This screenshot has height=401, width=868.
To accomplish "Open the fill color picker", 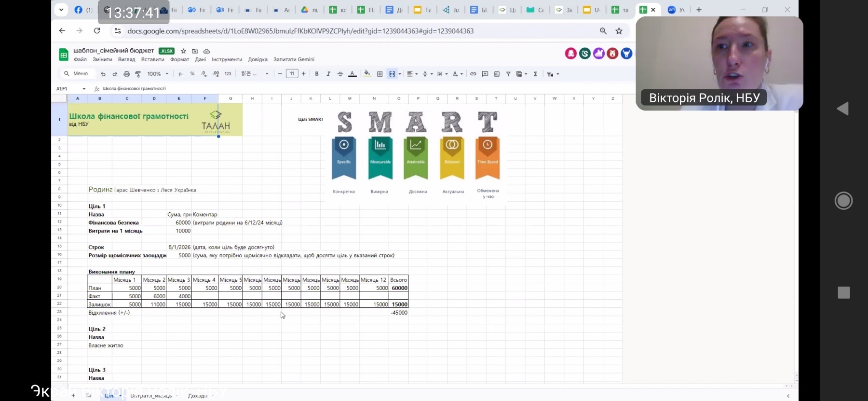I will point(367,74).
